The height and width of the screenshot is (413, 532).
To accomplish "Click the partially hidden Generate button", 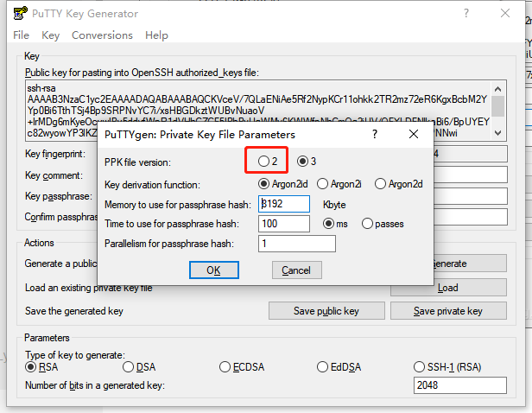I will point(470,264).
